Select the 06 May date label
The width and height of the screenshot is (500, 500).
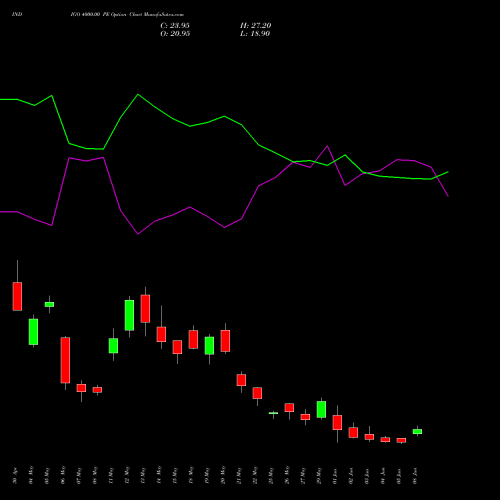(x=63, y=476)
